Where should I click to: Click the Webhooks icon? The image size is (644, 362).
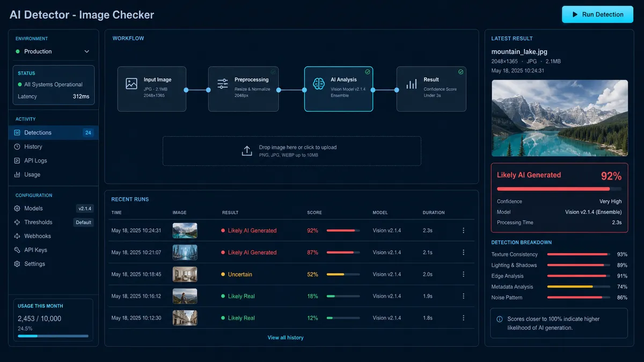click(17, 236)
